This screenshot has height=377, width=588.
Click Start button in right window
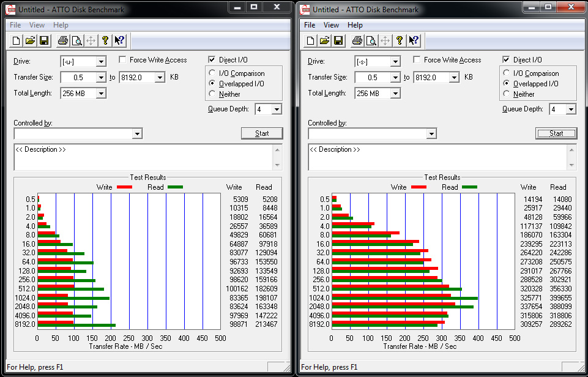click(x=556, y=133)
